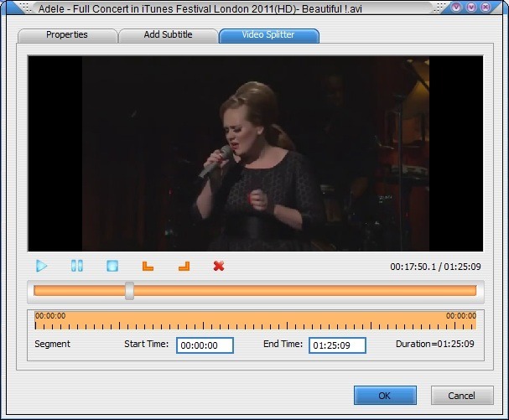Screen dimensions: 509x420
Task: Click the segment timeline ruler
Action: (256, 321)
